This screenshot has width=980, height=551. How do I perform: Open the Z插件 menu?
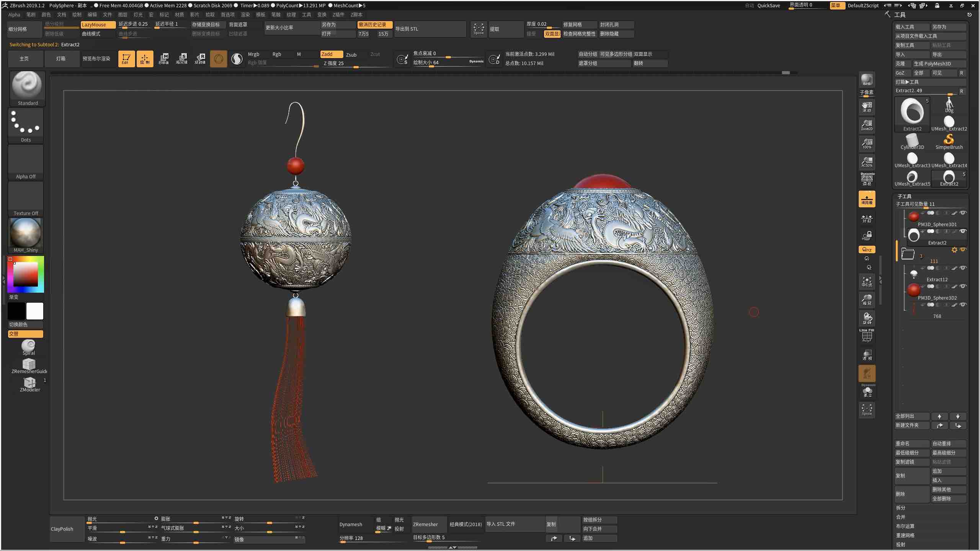pos(338,15)
